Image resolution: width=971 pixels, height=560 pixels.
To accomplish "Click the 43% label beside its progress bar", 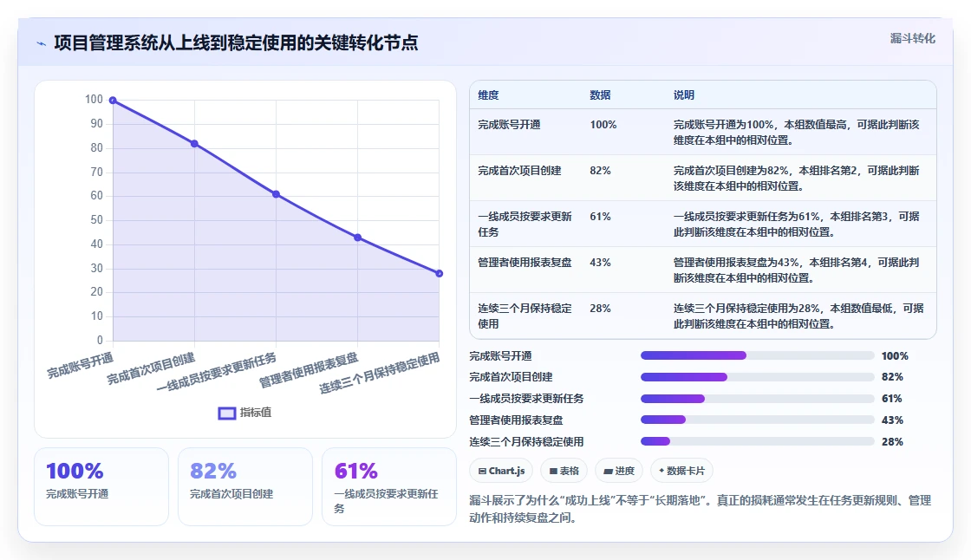I will 892,420.
